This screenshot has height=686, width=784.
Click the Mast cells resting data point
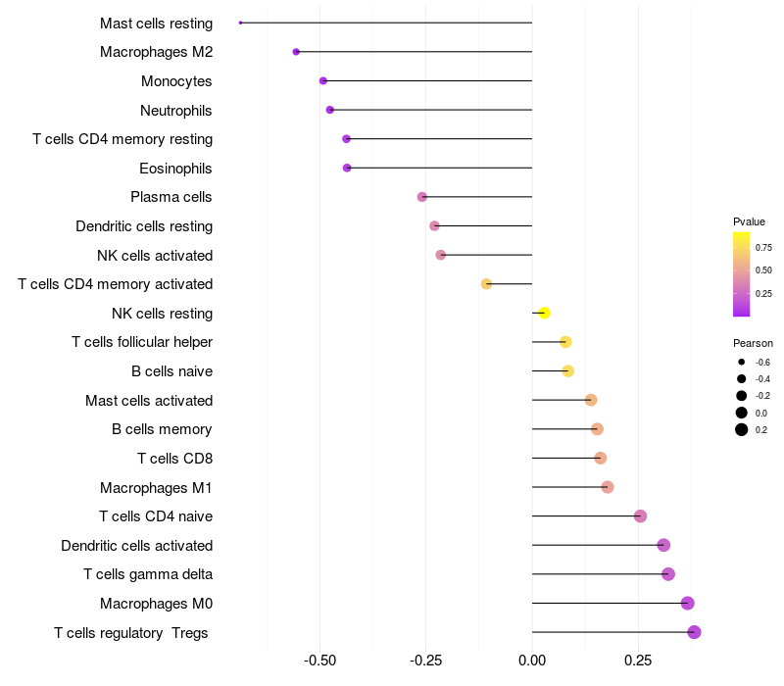pos(240,23)
